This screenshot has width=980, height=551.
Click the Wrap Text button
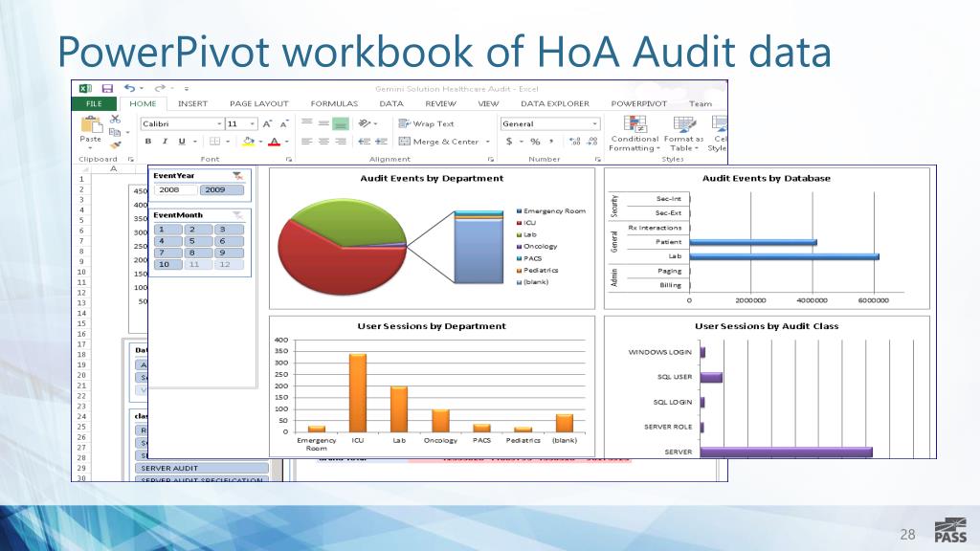[x=426, y=123]
